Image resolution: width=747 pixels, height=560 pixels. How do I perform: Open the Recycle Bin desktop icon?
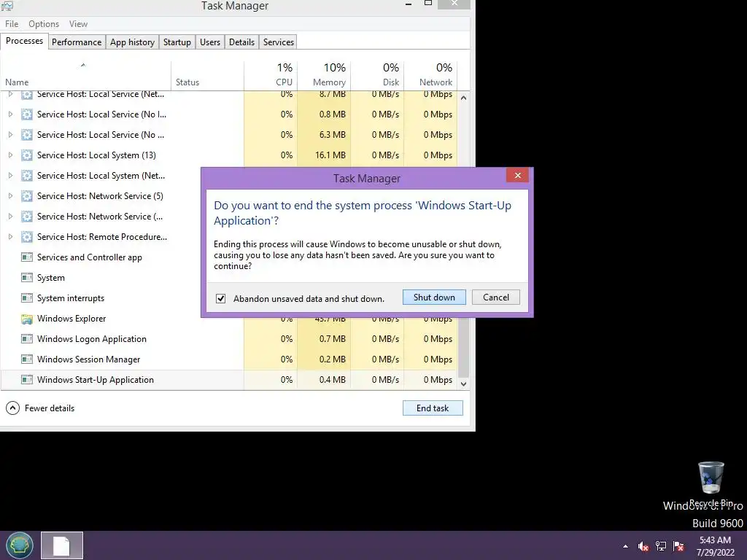click(x=711, y=484)
